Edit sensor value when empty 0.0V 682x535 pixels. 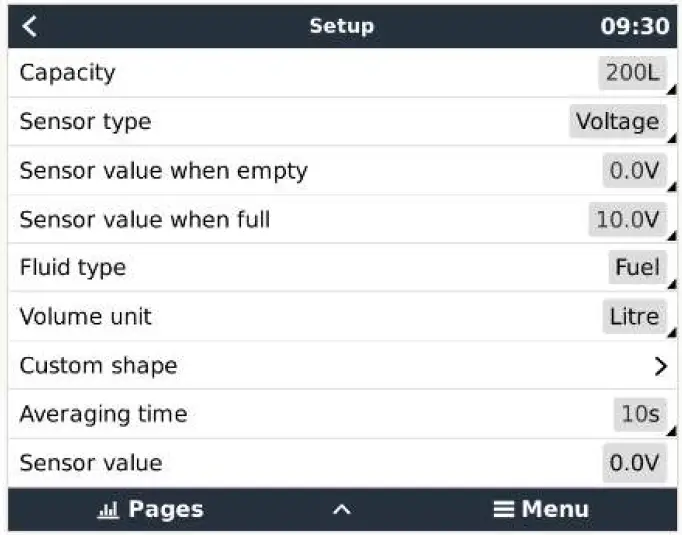tap(635, 171)
